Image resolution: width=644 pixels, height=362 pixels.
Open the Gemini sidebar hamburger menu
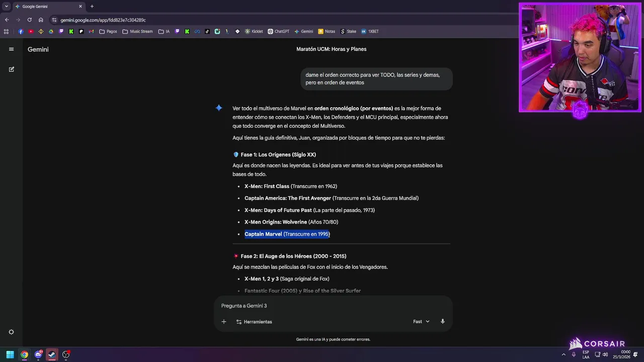pyautogui.click(x=11, y=49)
